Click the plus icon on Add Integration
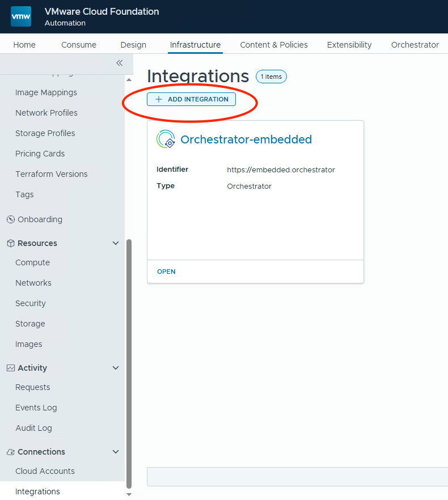Screen dimensions: 448x500 click(159, 99)
